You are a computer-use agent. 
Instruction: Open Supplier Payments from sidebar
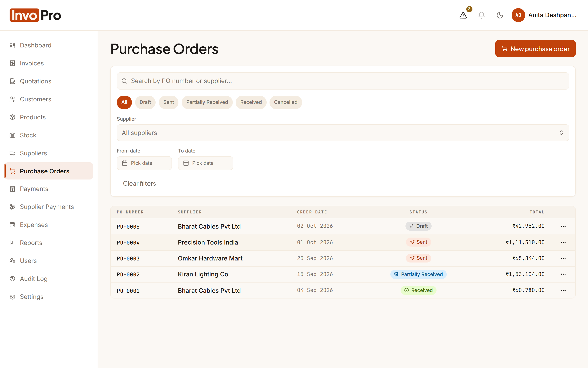pos(49,207)
